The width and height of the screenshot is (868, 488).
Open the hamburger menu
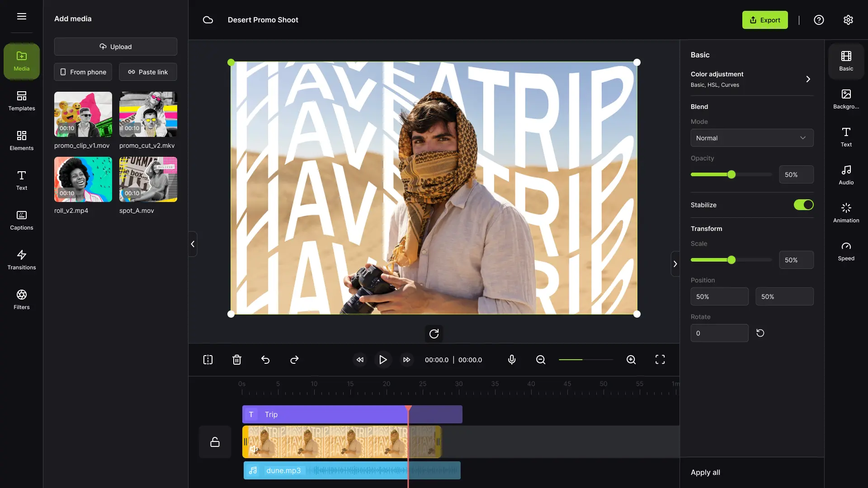pyautogui.click(x=22, y=16)
